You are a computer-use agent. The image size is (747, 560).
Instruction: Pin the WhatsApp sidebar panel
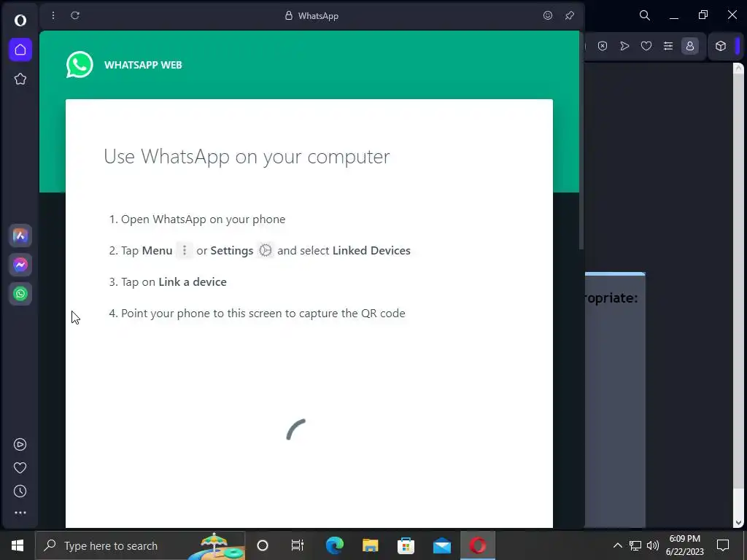click(569, 16)
